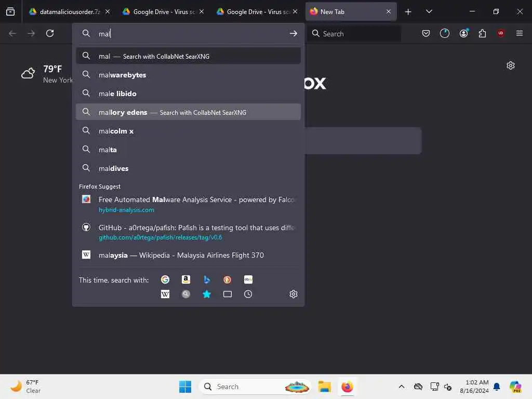Search with Wikipedia this time
The image size is (532, 399).
coord(165,294)
